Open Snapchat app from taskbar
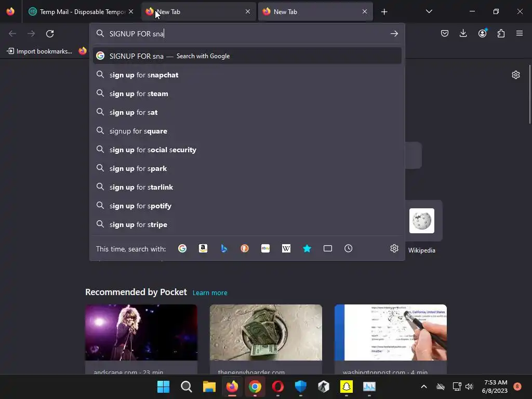The height and width of the screenshot is (399, 532). tap(347, 387)
